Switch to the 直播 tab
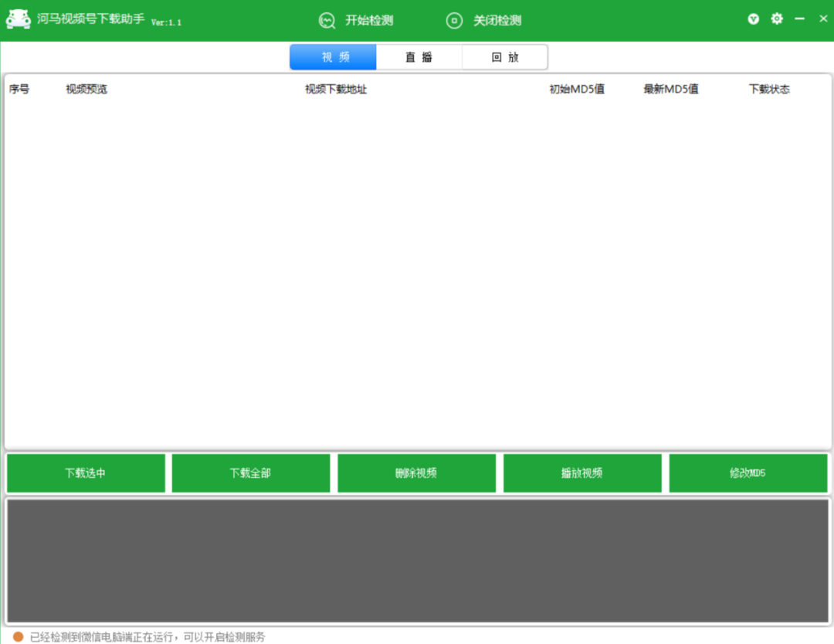The width and height of the screenshot is (834, 644). [419, 57]
